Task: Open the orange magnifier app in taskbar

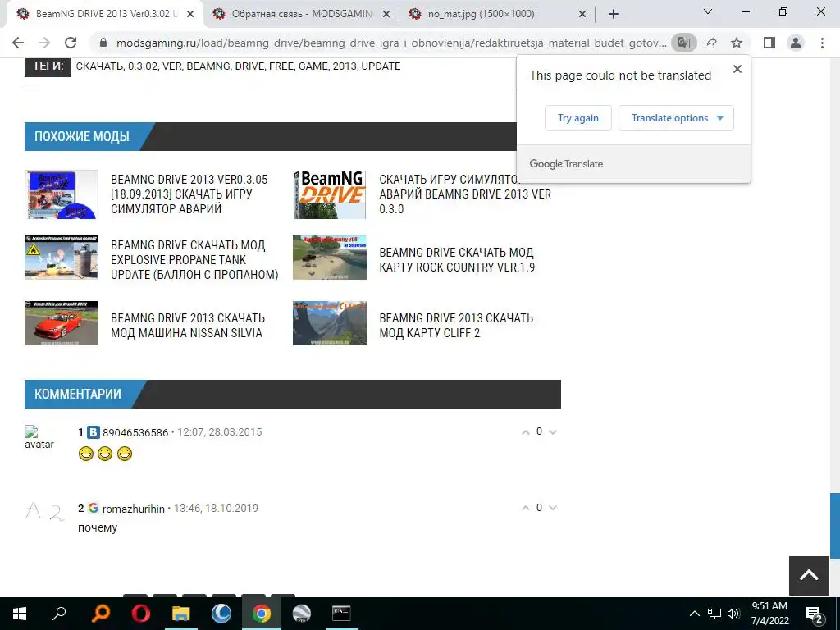Action: (101, 614)
